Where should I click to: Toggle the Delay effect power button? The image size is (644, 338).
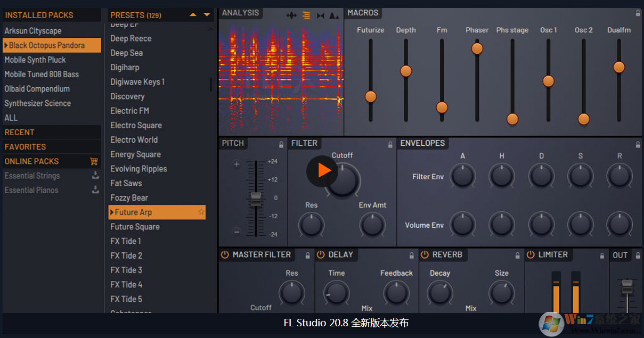321,255
